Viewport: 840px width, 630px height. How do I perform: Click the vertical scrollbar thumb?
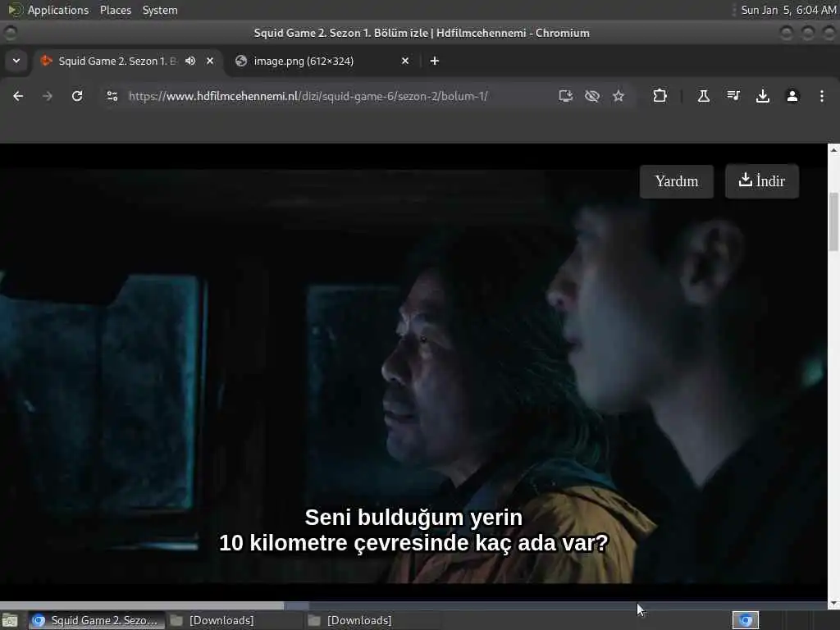[833, 221]
